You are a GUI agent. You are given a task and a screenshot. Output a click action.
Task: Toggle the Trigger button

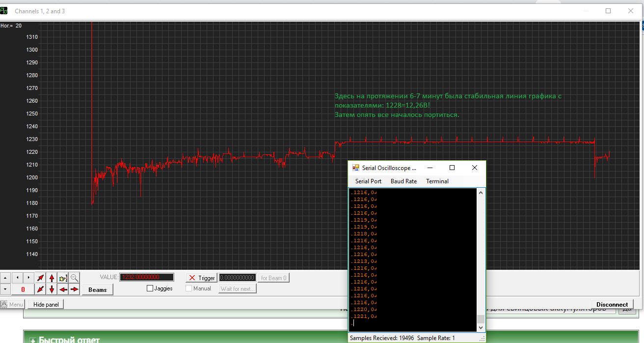[x=201, y=278]
